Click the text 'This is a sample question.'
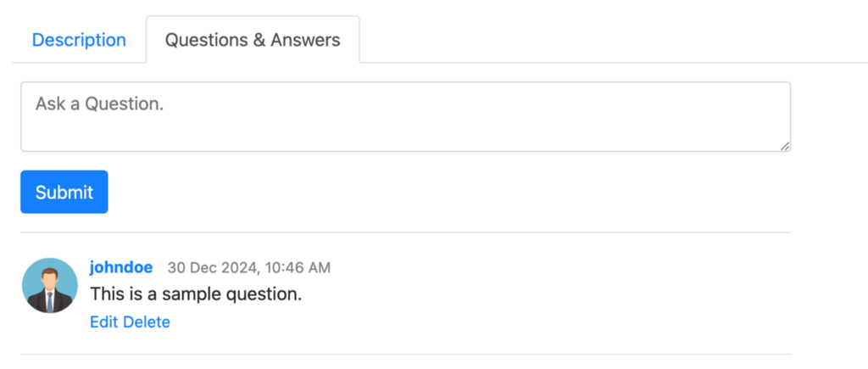This screenshot has height=369, width=868. [196, 294]
